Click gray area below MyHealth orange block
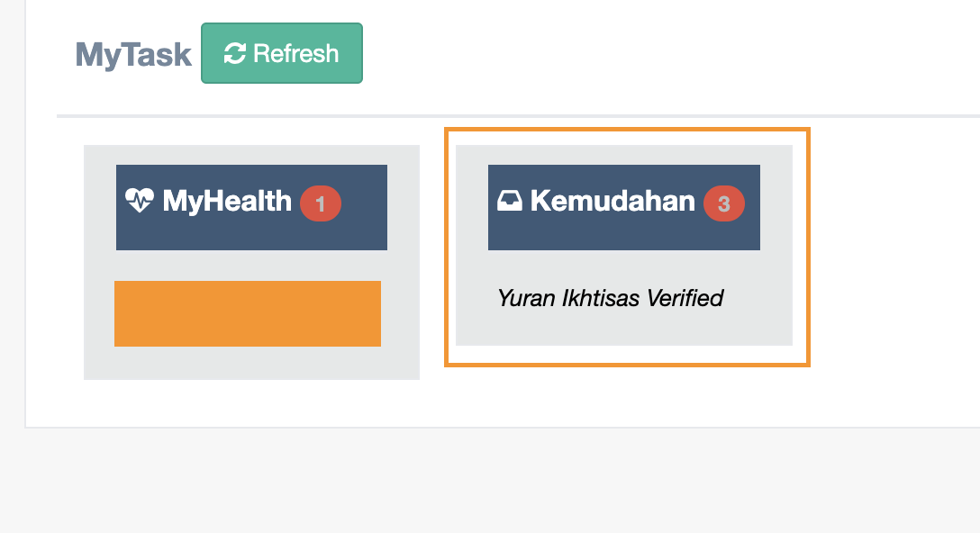This screenshot has width=980, height=533. click(251, 363)
